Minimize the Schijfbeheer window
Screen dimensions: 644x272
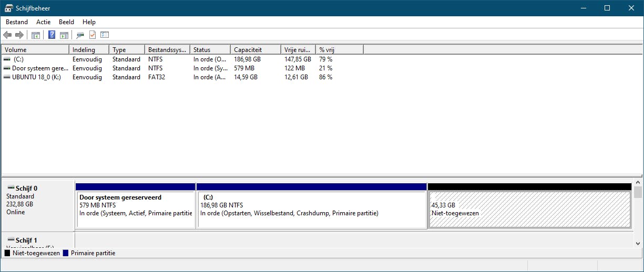click(x=583, y=8)
